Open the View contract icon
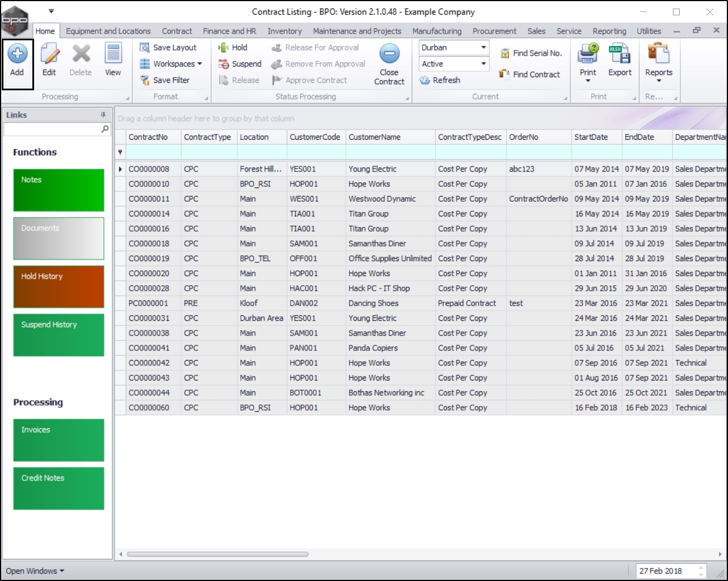 [113, 54]
